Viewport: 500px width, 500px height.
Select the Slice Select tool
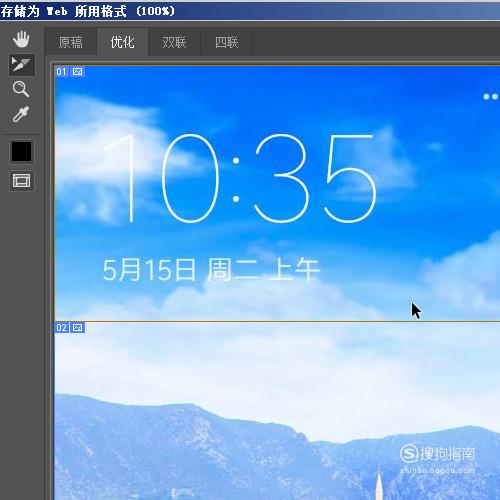coord(21,65)
